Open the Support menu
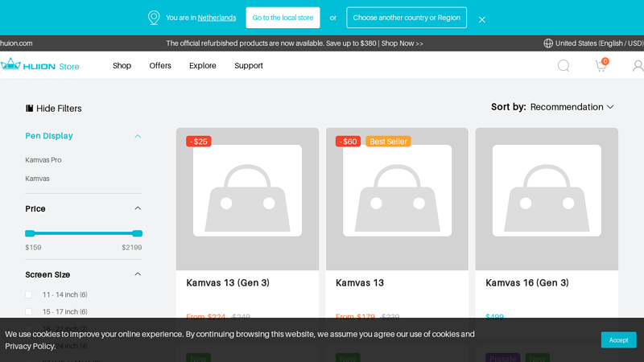This screenshot has width=644, height=362. pos(249,66)
